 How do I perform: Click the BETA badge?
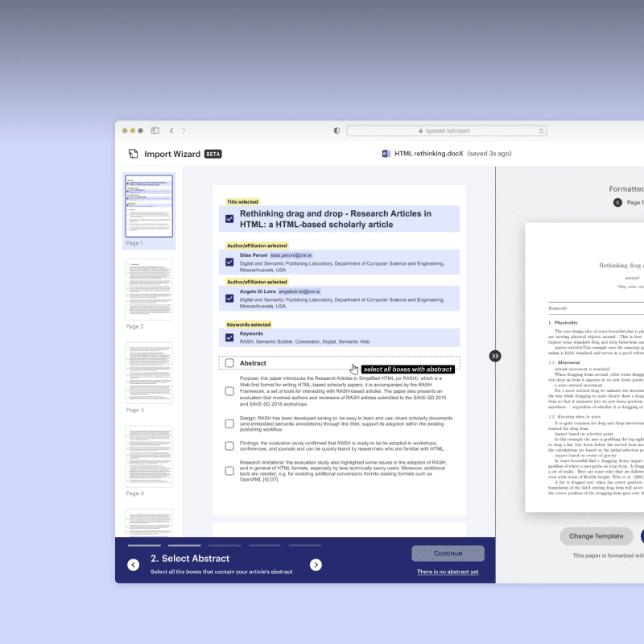213,154
